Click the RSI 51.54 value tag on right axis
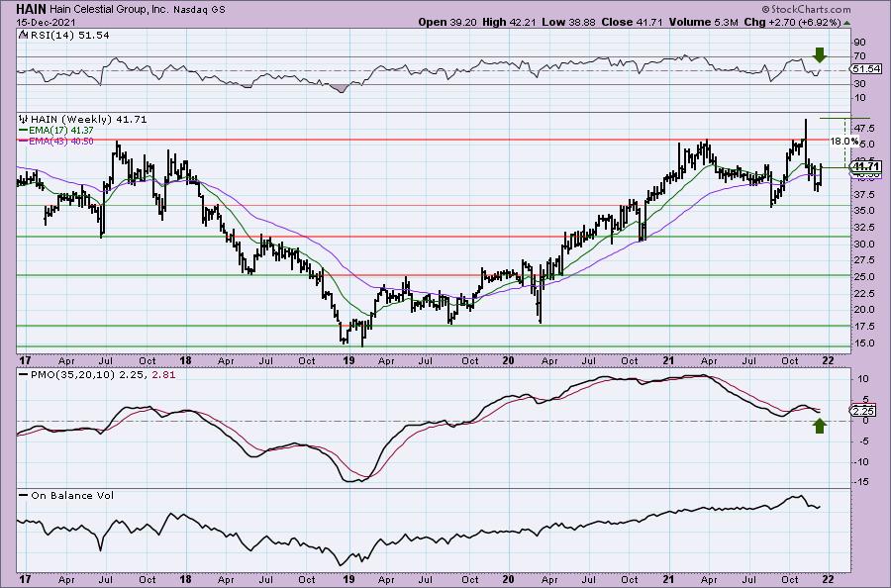 coord(866,68)
